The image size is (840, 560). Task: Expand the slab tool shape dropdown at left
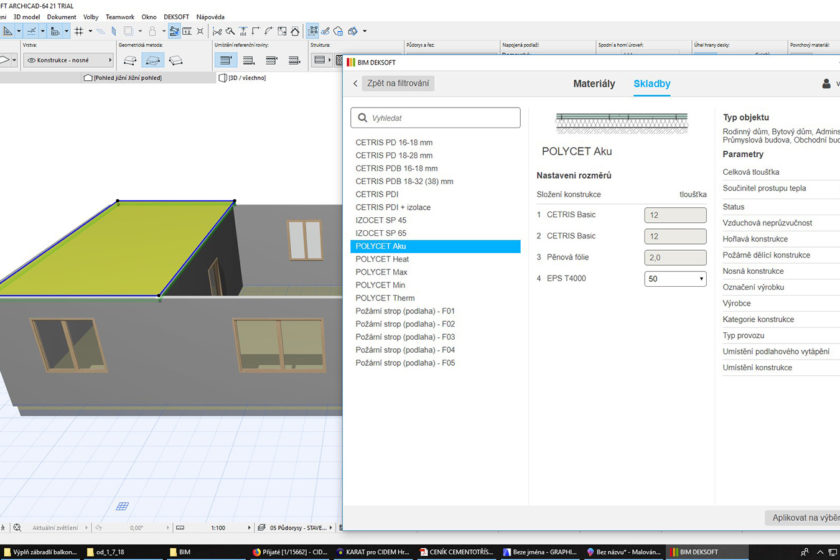(14, 60)
